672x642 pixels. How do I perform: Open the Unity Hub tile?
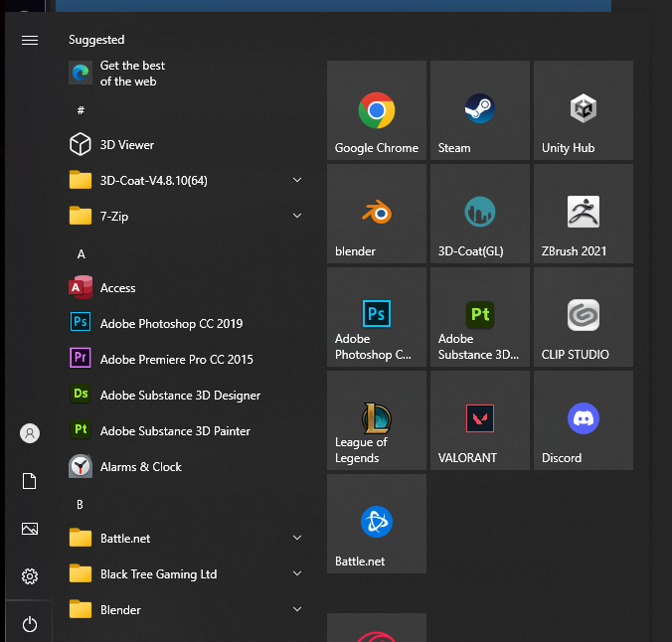(583, 110)
